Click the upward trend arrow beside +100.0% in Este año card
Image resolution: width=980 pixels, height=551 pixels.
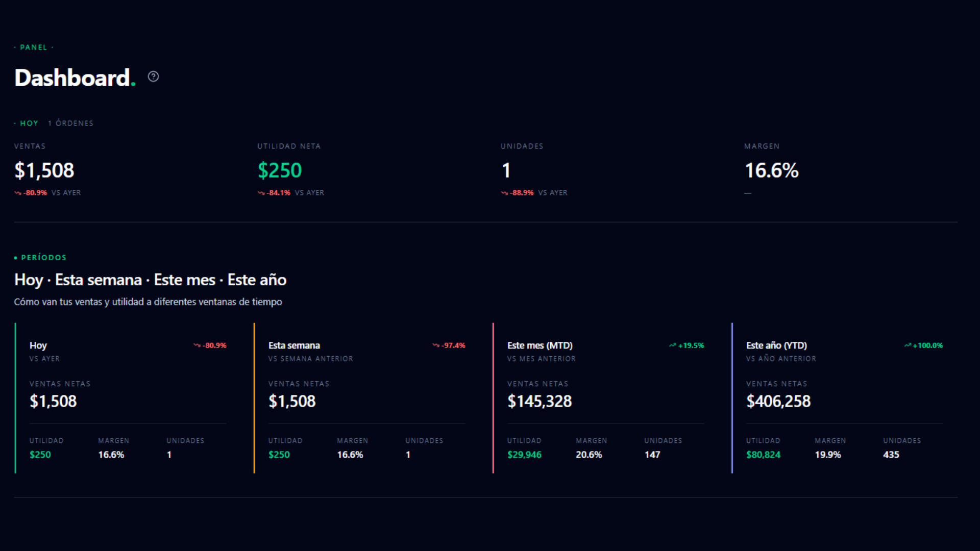[x=909, y=345]
